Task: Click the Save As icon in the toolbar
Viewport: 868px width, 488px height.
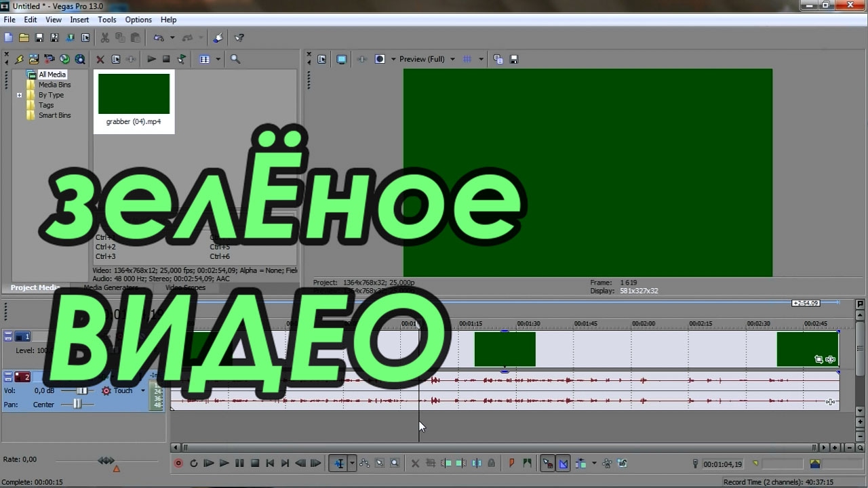Action: tap(54, 38)
